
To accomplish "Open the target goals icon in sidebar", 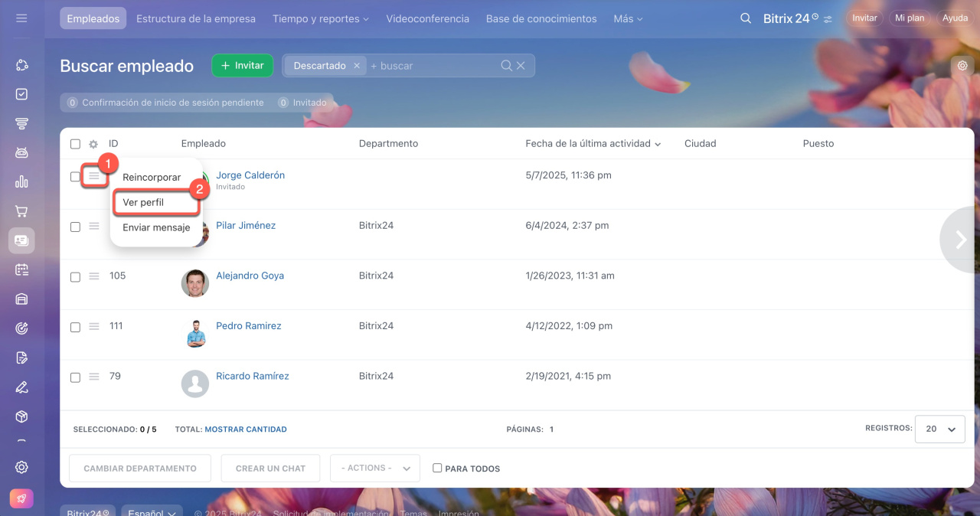I will [21, 328].
